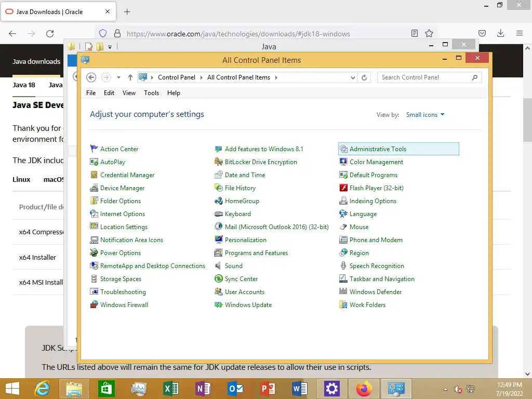Open Windows Defender icon
532x399 pixels.
343,292
